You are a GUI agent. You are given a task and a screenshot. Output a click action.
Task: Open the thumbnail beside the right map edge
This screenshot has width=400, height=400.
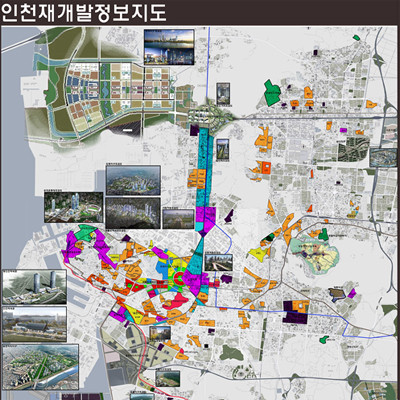click(x=384, y=157)
